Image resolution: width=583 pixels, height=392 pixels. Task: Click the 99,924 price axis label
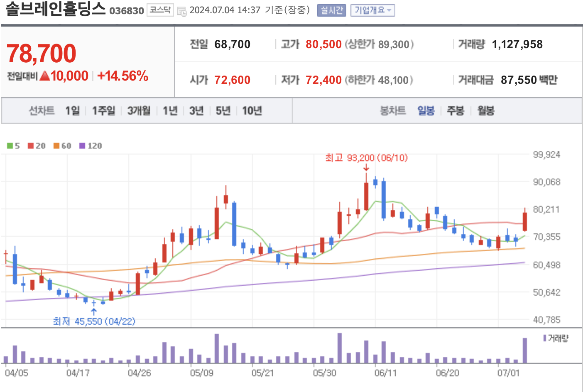point(547,155)
